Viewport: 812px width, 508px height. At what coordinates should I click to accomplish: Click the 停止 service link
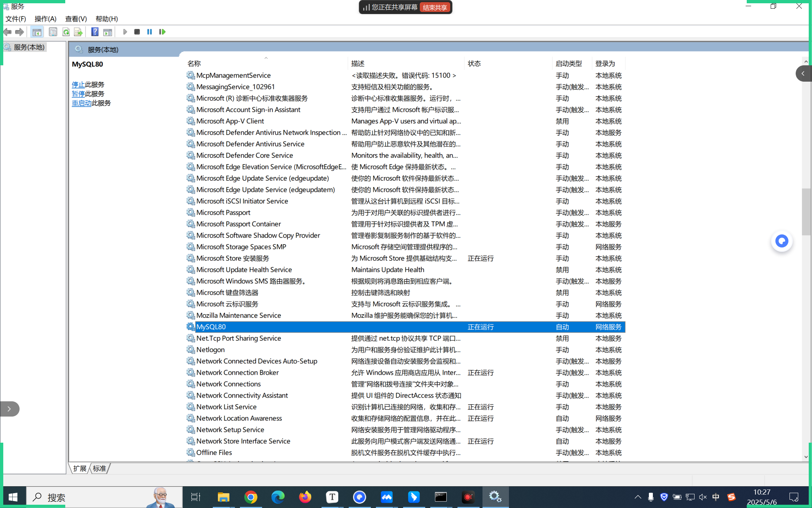[78, 85]
